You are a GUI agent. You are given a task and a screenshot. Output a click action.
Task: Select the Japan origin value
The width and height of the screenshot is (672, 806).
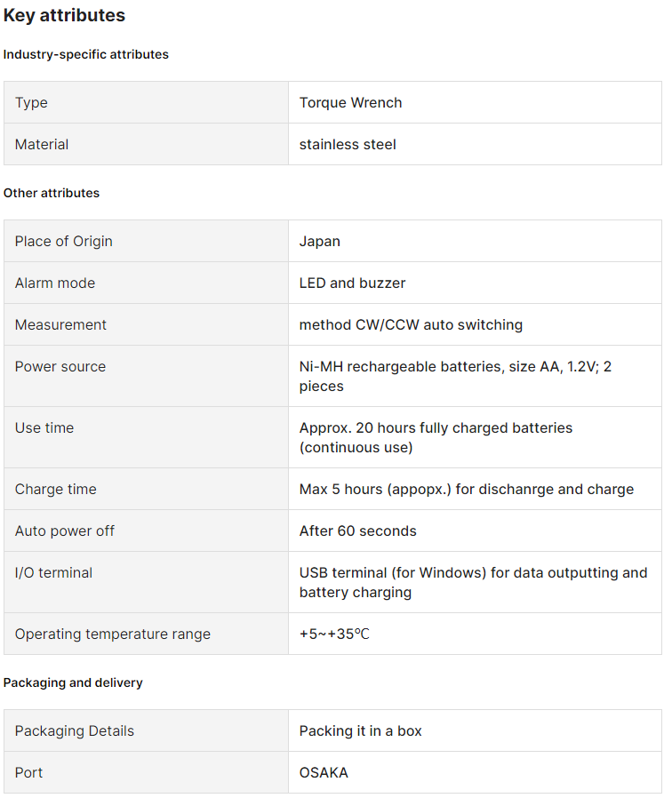click(319, 241)
